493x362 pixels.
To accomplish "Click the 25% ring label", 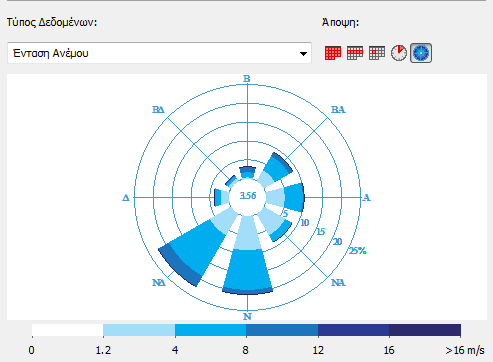I will [x=357, y=251].
